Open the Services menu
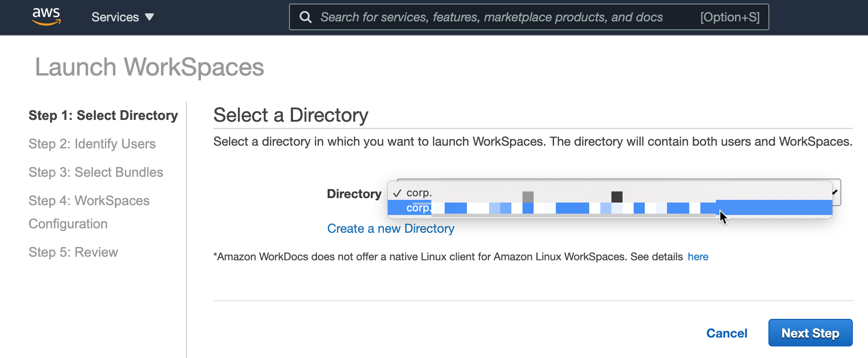 [x=123, y=17]
